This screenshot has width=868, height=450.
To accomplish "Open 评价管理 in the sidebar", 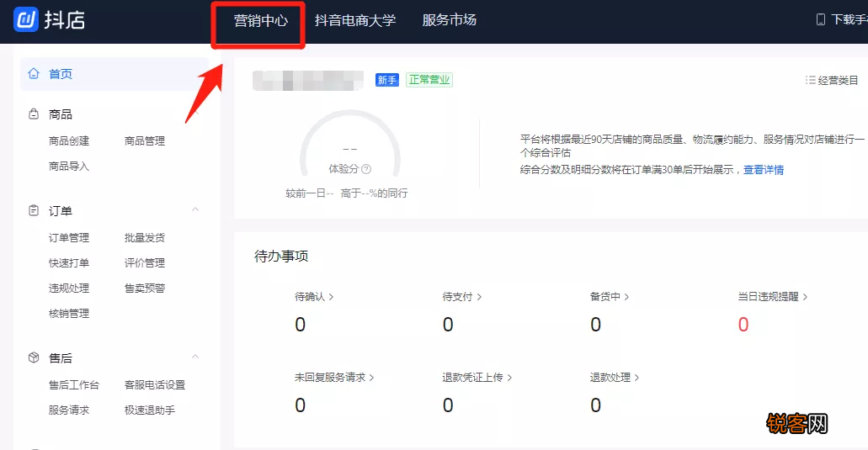I will 145,263.
